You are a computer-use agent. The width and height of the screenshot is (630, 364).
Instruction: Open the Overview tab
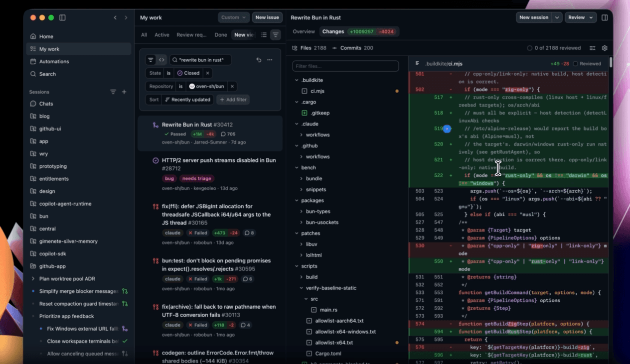click(304, 31)
